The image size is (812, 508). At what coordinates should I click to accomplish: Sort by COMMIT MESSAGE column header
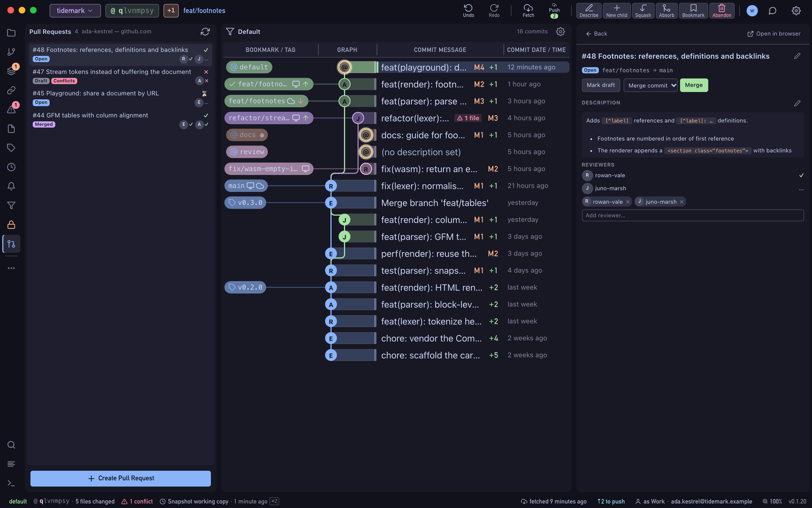(440, 50)
